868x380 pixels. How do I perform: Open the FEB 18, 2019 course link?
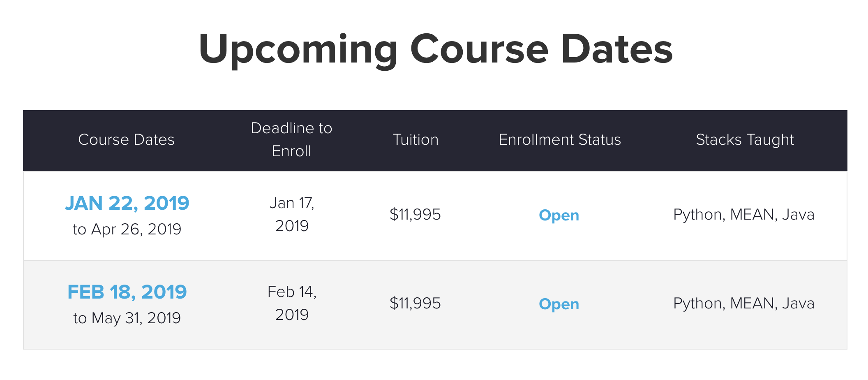click(127, 292)
